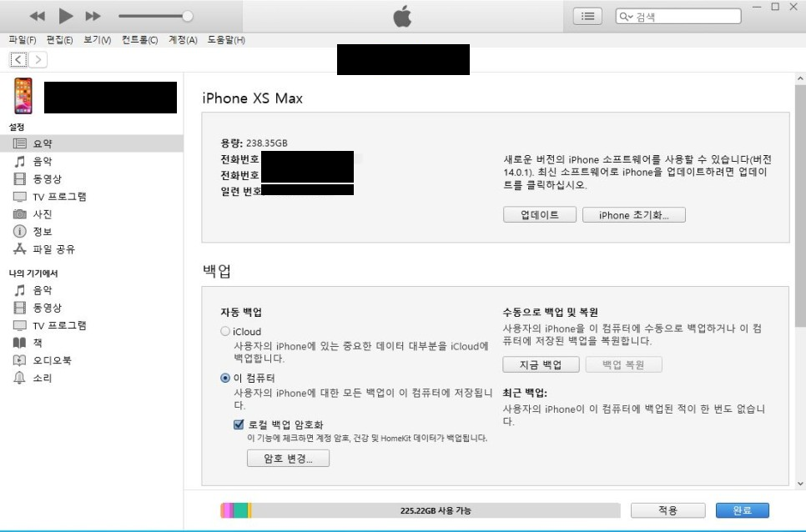Image resolution: width=806 pixels, height=532 pixels.
Task: Select 책 label in sidebar
Action: tap(38, 343)
